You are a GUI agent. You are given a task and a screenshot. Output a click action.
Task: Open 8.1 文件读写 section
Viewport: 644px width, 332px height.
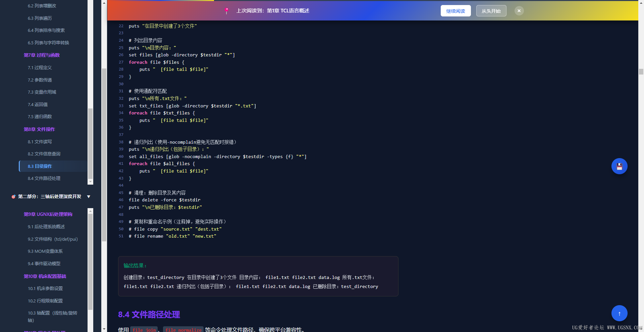point(40,142)
